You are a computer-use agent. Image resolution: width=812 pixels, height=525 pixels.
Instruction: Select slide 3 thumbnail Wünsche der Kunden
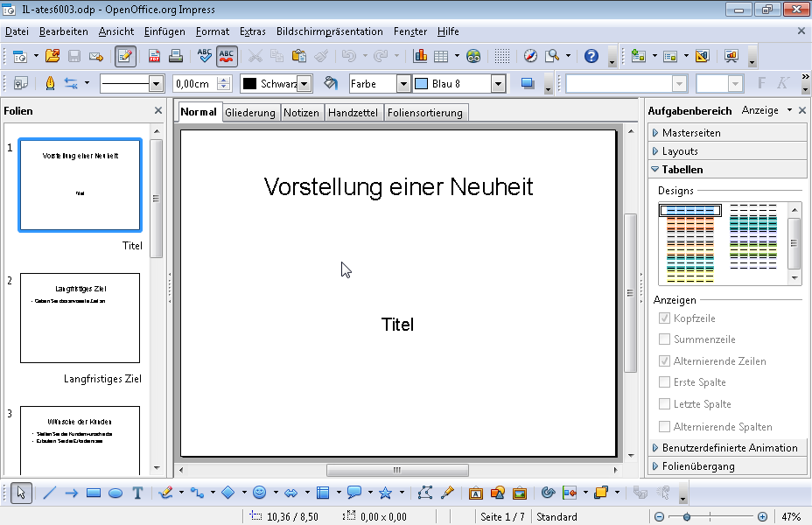tap(80, 440)
